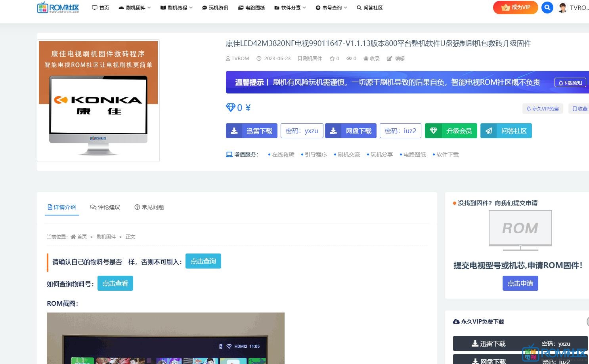This screenshot has width=589, height=364.
Task: Click the TVROM author link
Action: pos(237,59)
